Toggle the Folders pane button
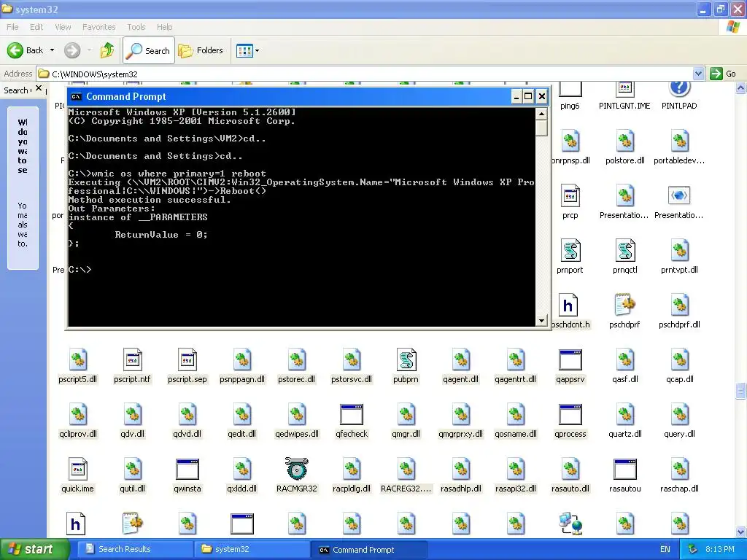The width and height of the screenshot is (747, 560). tap(201, 50)
